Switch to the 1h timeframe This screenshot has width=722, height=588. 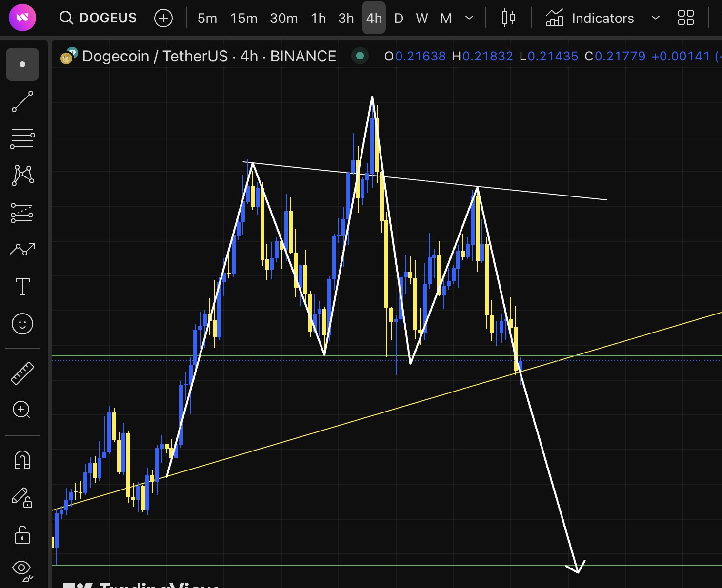[x=319, y=19]
